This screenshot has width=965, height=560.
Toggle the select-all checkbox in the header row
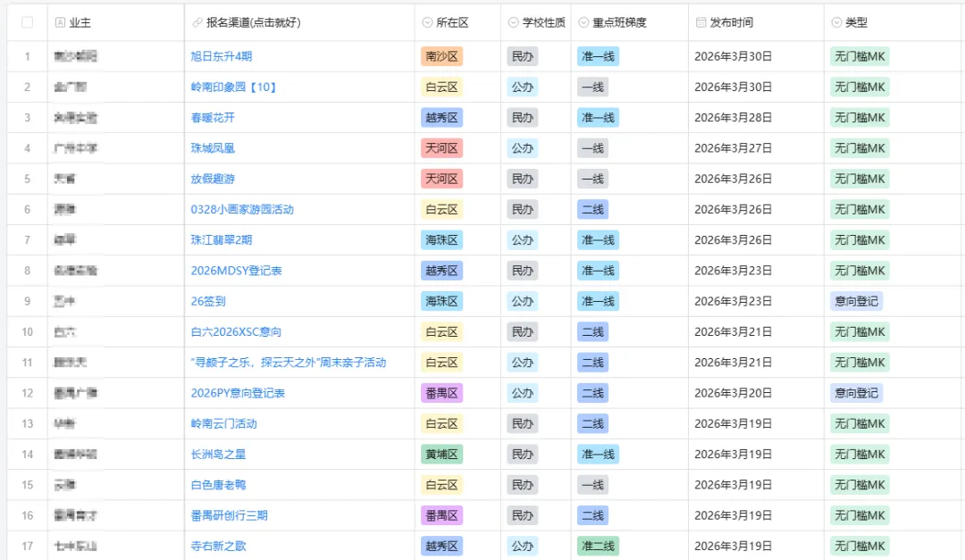[26, 22]
